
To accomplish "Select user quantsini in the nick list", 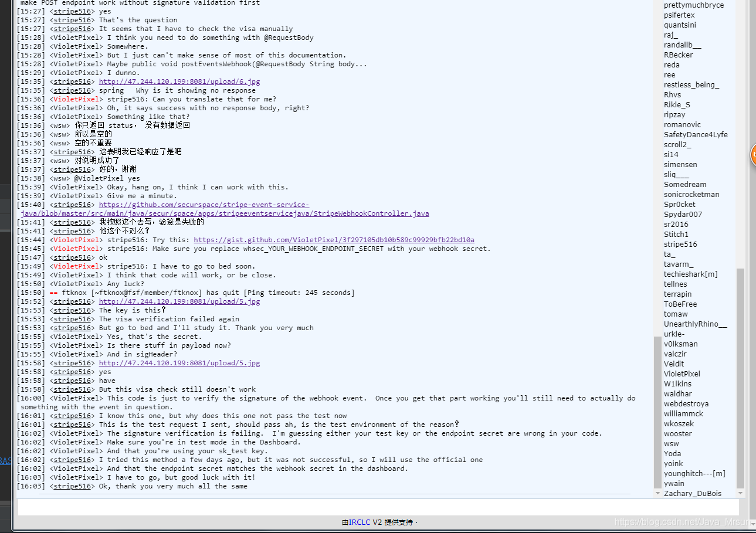I will (680, 25).
